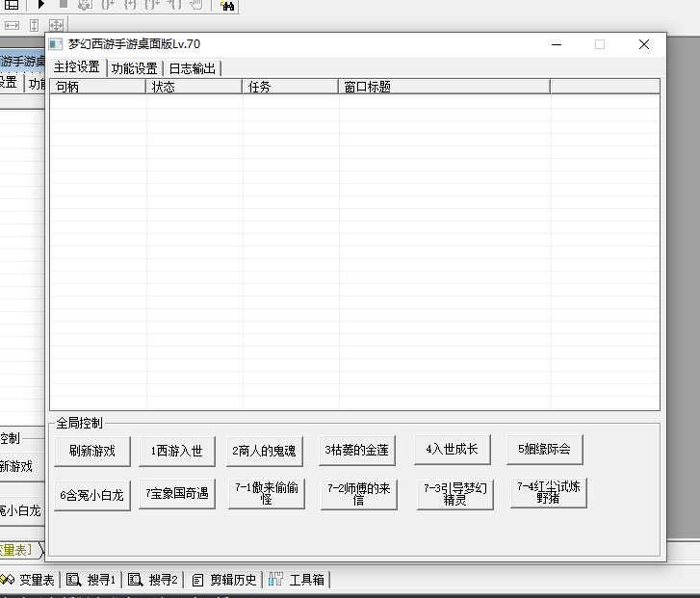This screenshot has width=700, height=598.
Task: Click the binoculars Find icon
Action: click(227, 6)
